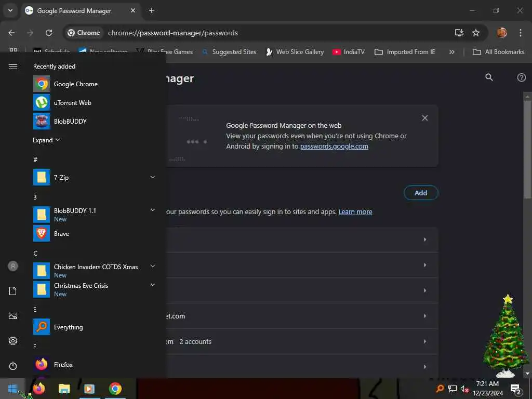The image size is (532, 399).
Task: Open a new tab with plus button
Action: coord(152,10)
